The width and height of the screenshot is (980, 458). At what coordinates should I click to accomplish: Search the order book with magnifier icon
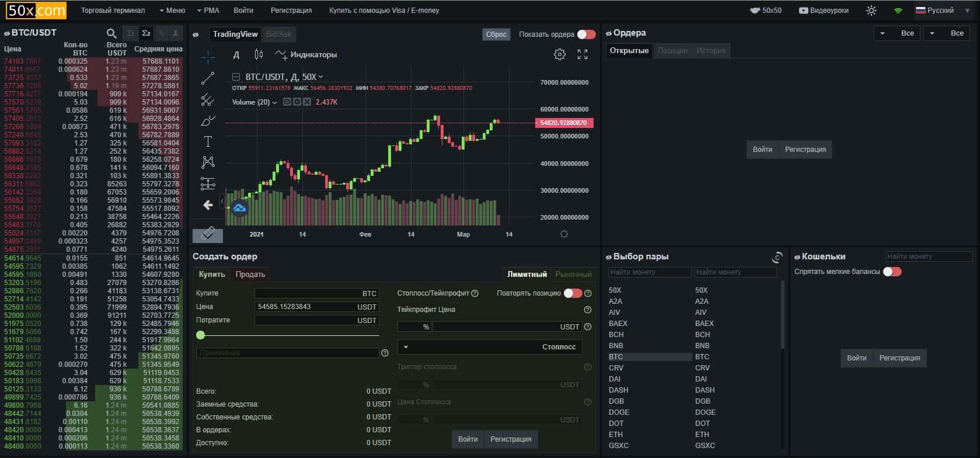(111, 34)
